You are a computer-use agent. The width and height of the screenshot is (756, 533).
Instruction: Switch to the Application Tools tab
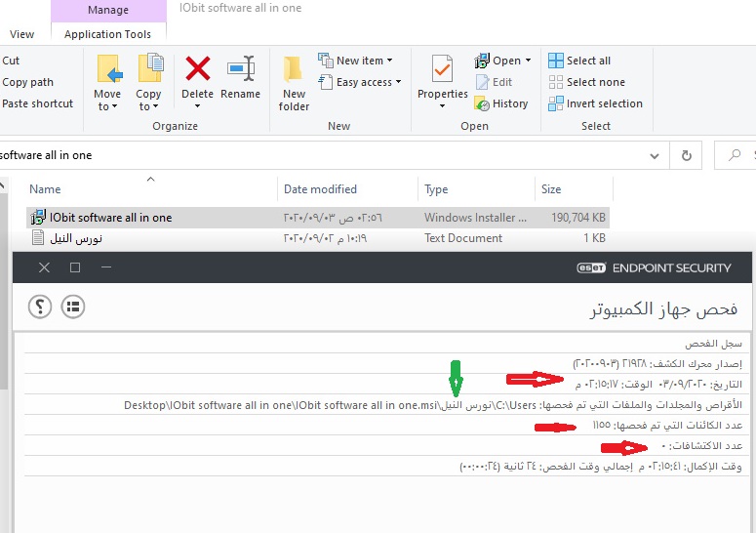[x=107, y=34]
